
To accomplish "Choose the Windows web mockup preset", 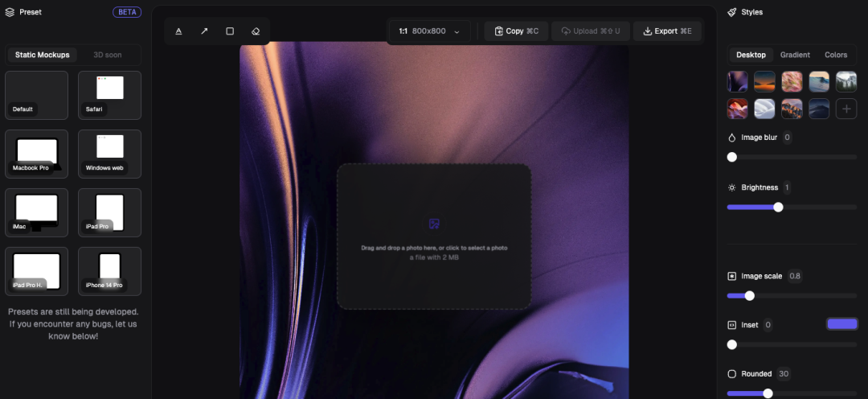I will pyautogui.click(x=109, y=154).
